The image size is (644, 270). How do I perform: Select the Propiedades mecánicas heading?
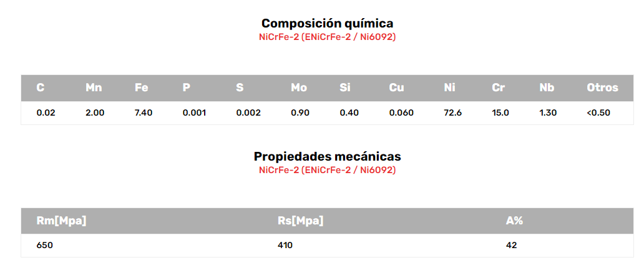[327, 156]
